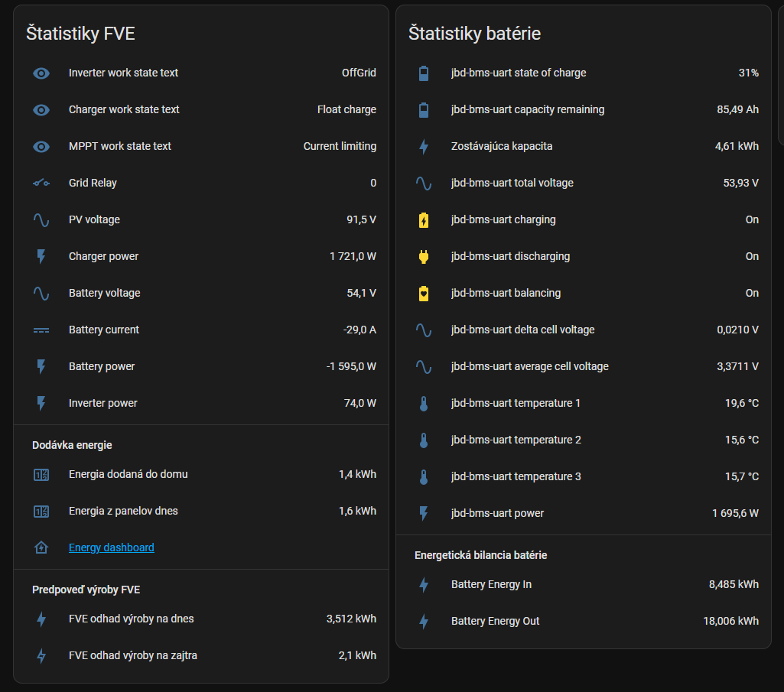Click the yellow discharging plug icon

click(x=424, y=257)
